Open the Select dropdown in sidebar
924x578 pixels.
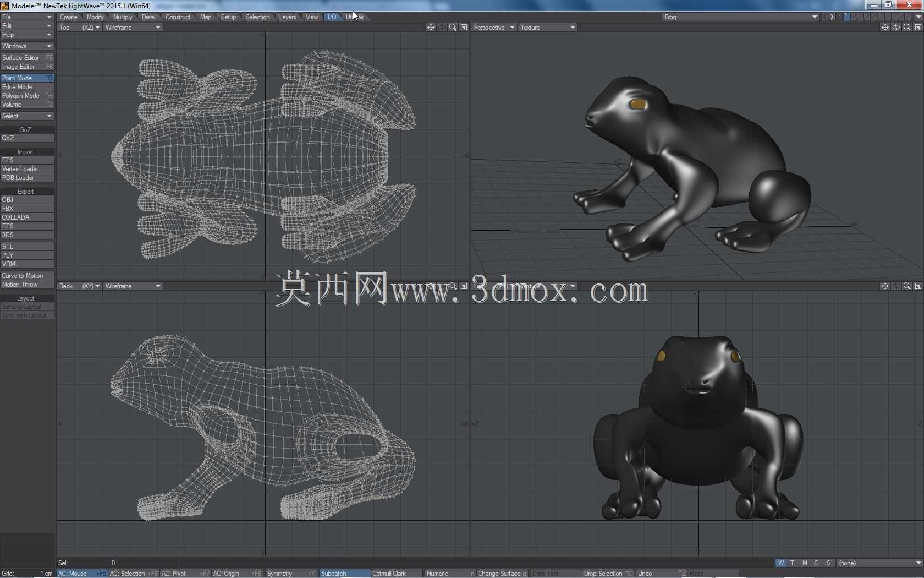coord(27,116)
